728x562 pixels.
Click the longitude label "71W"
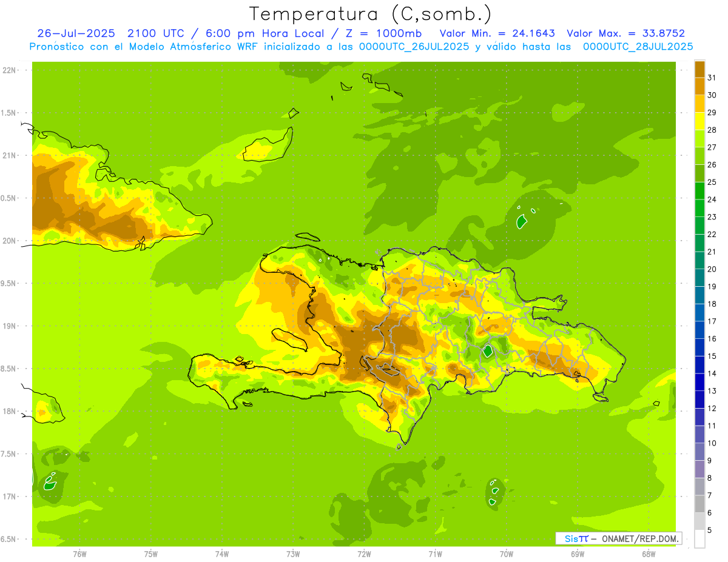click(x=435, y=554)
